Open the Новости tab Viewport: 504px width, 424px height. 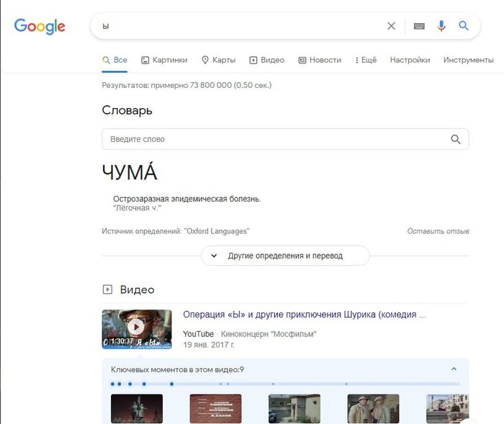[x=320, y=60]
